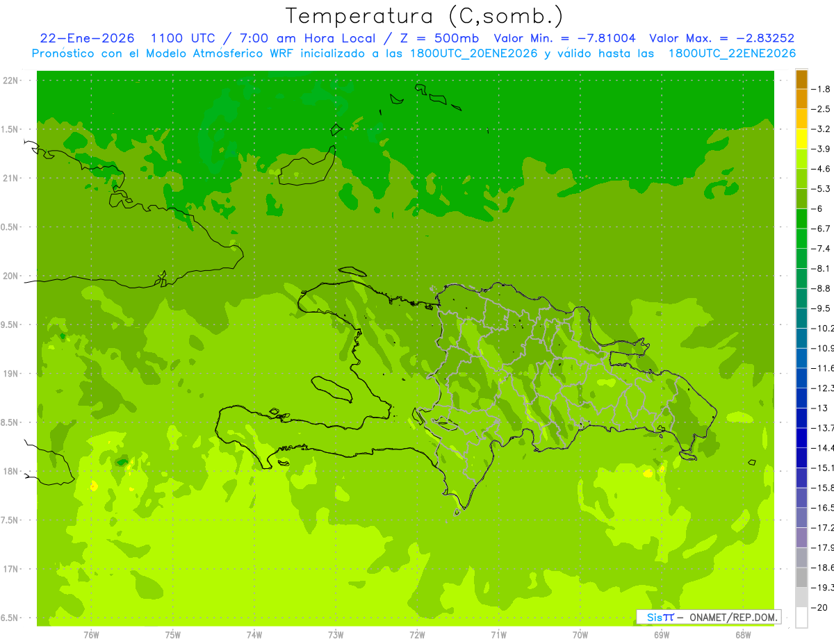Pick the white swatch below -20
The width and height of the screenshot is (834, 644).
pos(802,618)
